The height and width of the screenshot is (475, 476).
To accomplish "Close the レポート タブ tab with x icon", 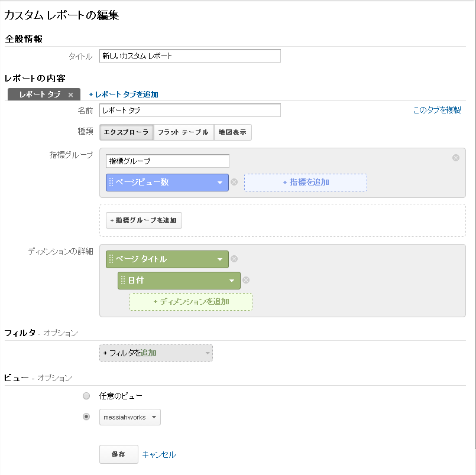I will click(70, 95).
